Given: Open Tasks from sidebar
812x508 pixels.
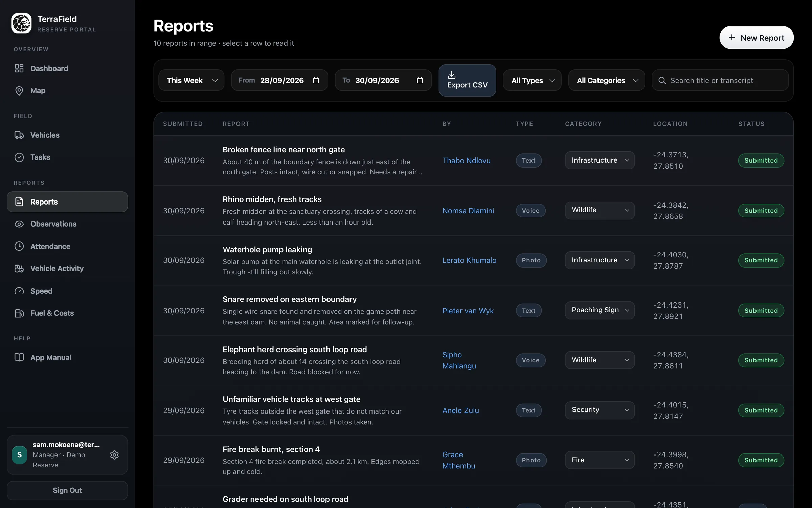Looking at the screenshot, I should click(x=67, y=157).
